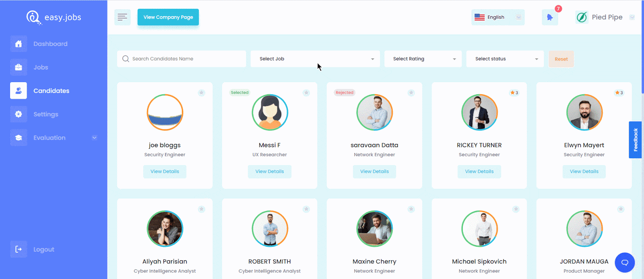Select Candidates in sidebar
The width and height of the screenshot is (644, 279).
(x=51, y=91)
